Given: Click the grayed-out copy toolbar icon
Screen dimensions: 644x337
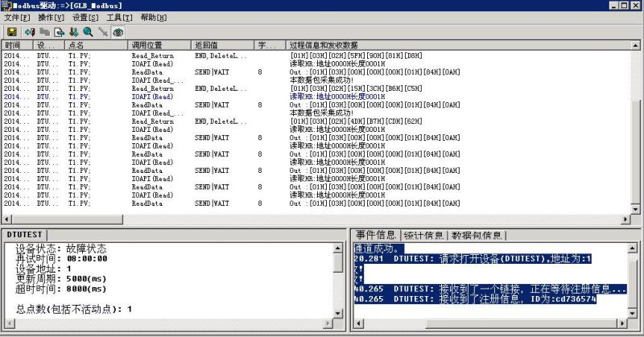Looking at the screenshot, I should click(44, 32).
